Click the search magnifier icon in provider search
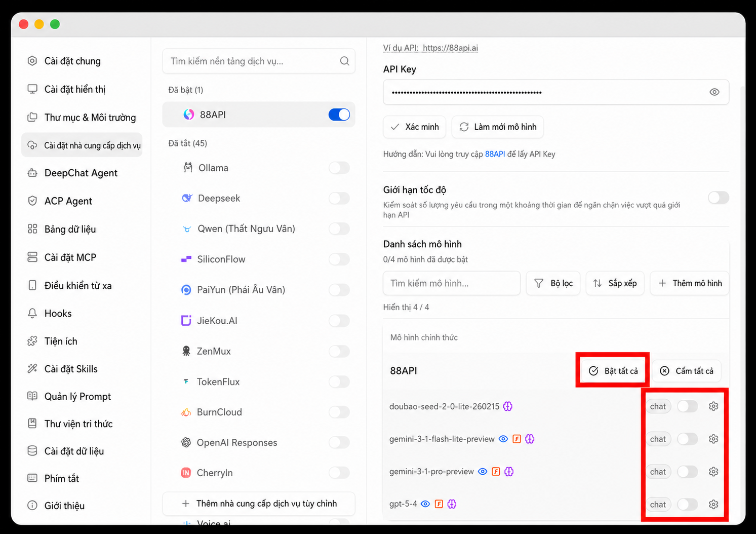 coord(344,61)
